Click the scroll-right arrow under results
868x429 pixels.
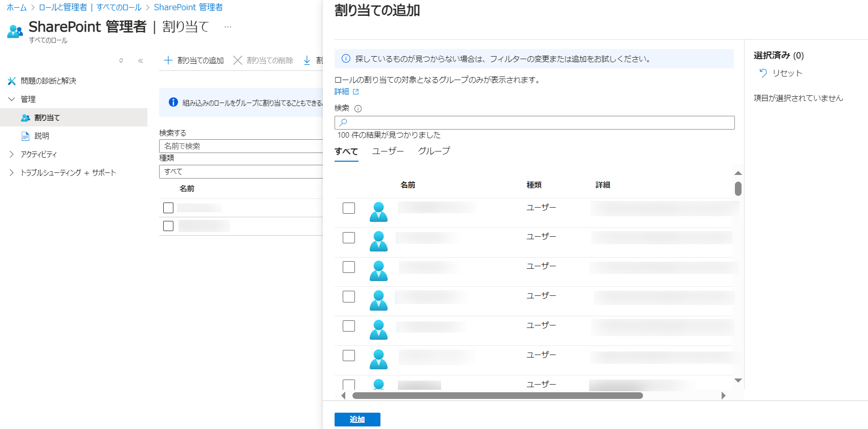[723, 396]
